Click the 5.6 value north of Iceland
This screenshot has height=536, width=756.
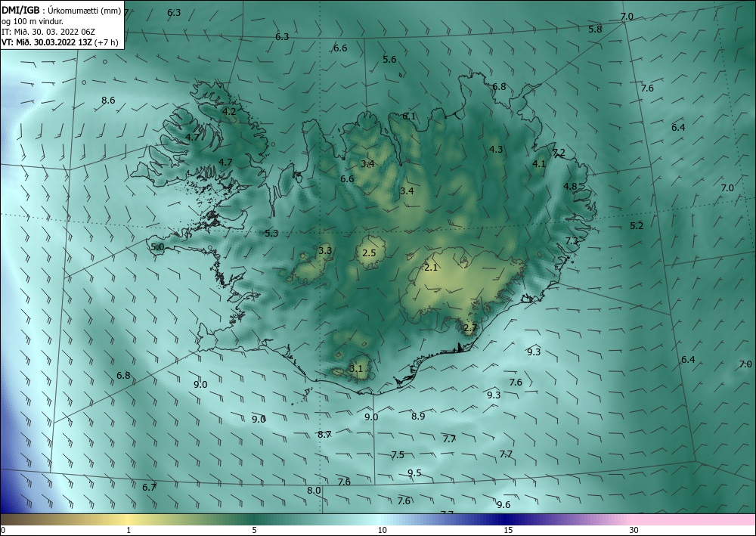389,60
